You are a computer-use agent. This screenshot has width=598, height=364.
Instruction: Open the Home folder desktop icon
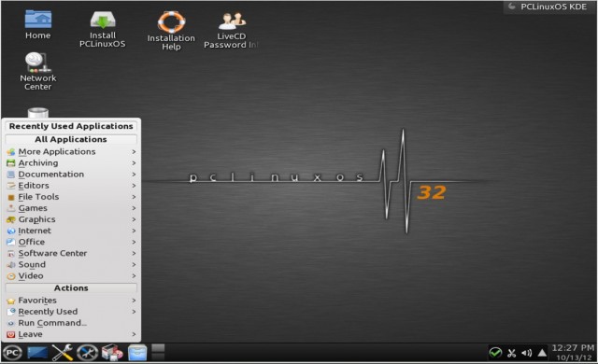coord(37,24)
